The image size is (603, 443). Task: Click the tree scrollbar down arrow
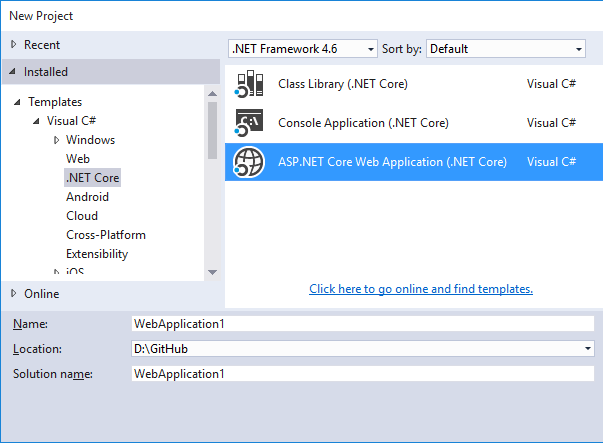(212, 272)
